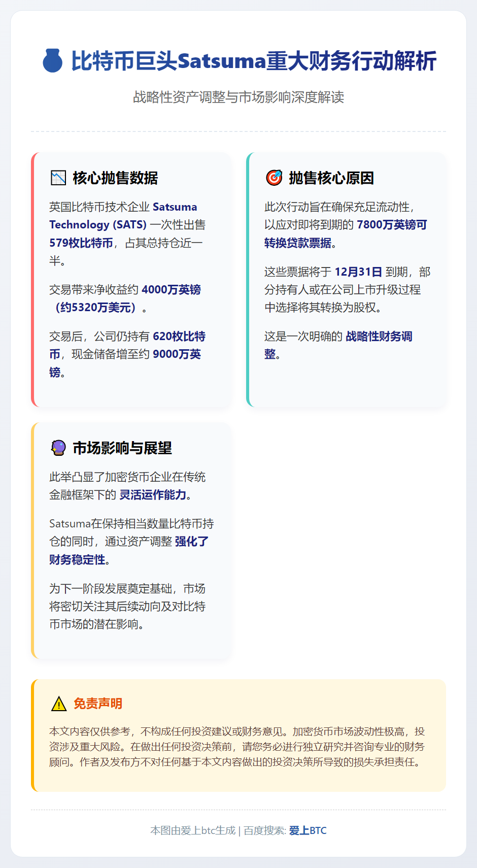Viewport: 477px width, 868px height.
Task: Click the bold text 4000万英镑
Action: point(171,289)
